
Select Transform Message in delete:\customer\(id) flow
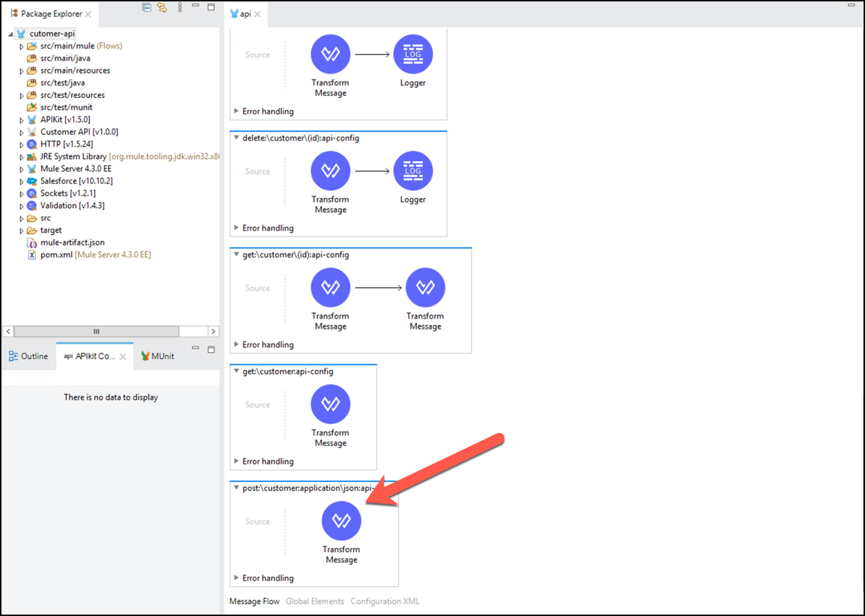[331, 171]
